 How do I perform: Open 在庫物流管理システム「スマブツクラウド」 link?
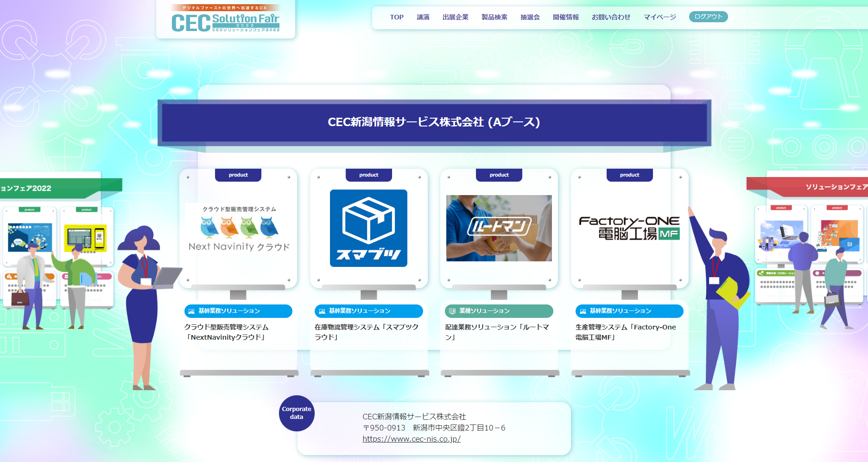(367, 332)
